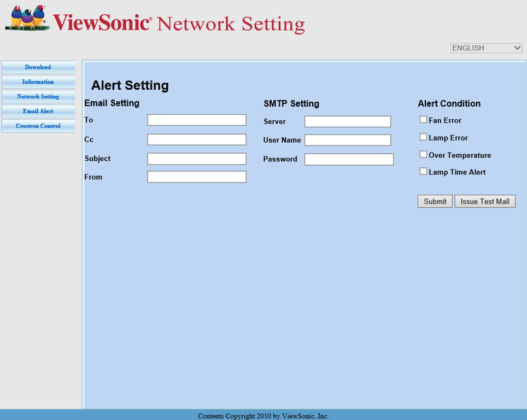
Task: Click the ViewSonic birds logo
Action: (27, 18)
